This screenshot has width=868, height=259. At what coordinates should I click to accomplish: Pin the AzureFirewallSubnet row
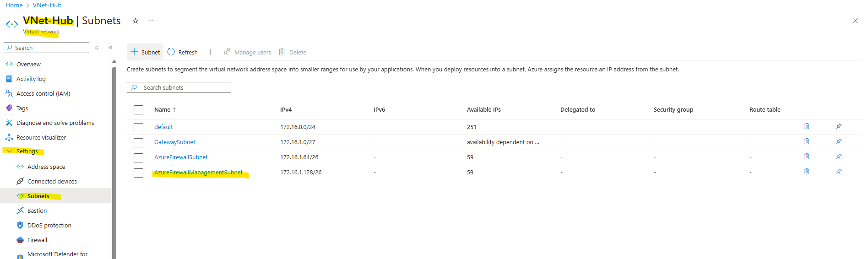pos(839,156)
